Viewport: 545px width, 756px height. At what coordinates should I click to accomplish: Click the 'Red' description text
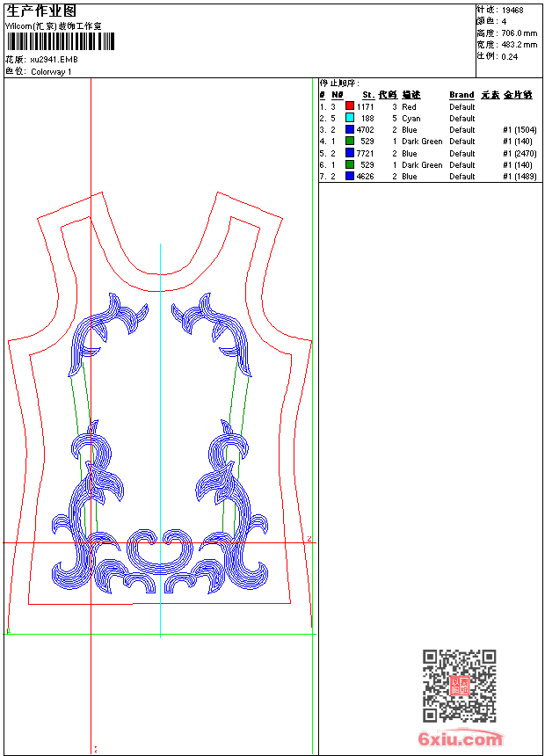[409, 107]
